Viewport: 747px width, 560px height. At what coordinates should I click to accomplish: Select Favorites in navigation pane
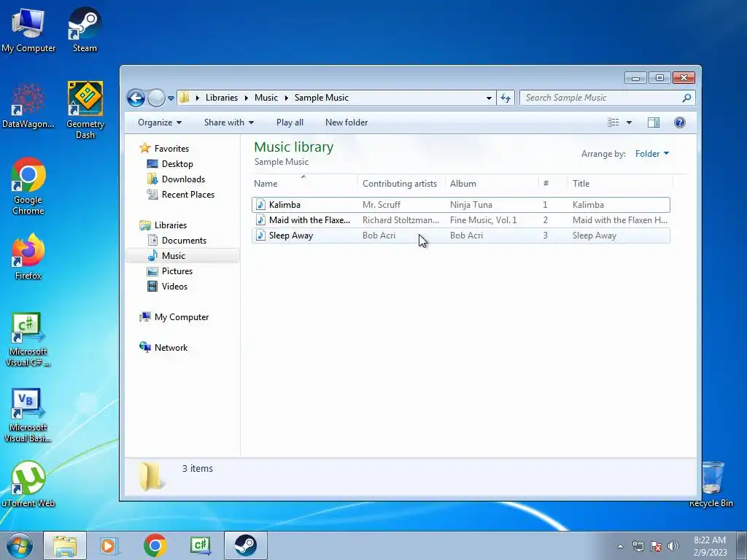click(x=171, y=149)
